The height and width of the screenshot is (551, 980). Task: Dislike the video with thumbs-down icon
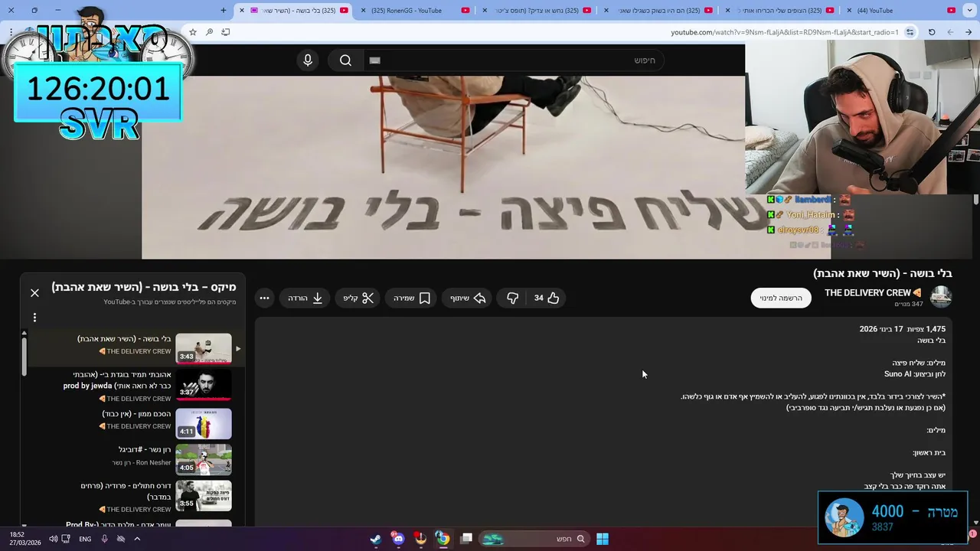coord(512,298)
